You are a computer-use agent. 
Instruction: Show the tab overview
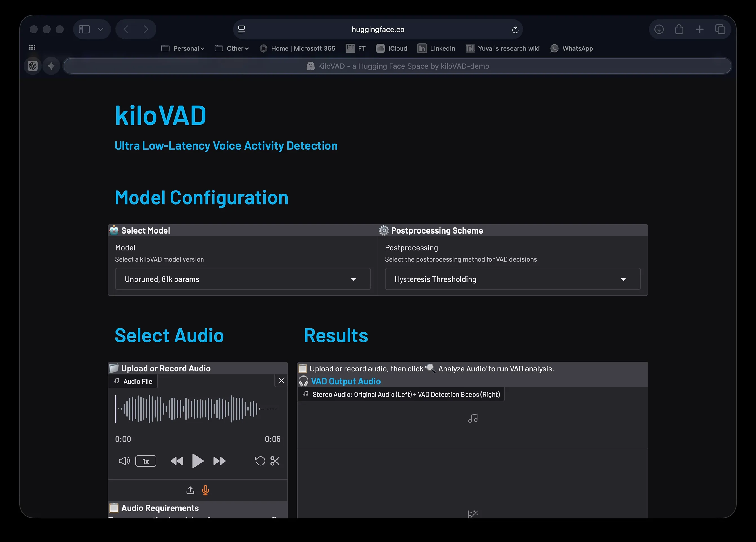click(720, 29)
